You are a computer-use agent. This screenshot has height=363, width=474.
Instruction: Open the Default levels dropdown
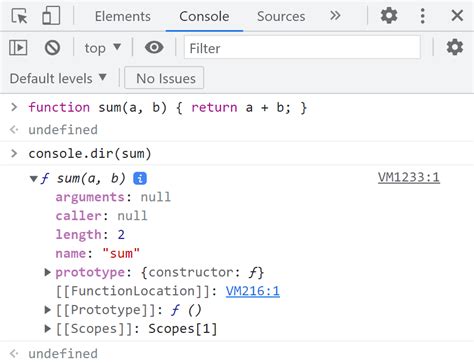[58, 79]
